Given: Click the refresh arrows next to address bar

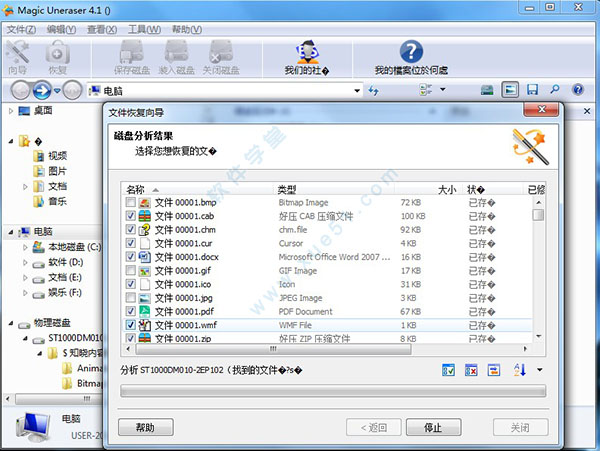Looking at the screenshot, I should coord(373,90).
